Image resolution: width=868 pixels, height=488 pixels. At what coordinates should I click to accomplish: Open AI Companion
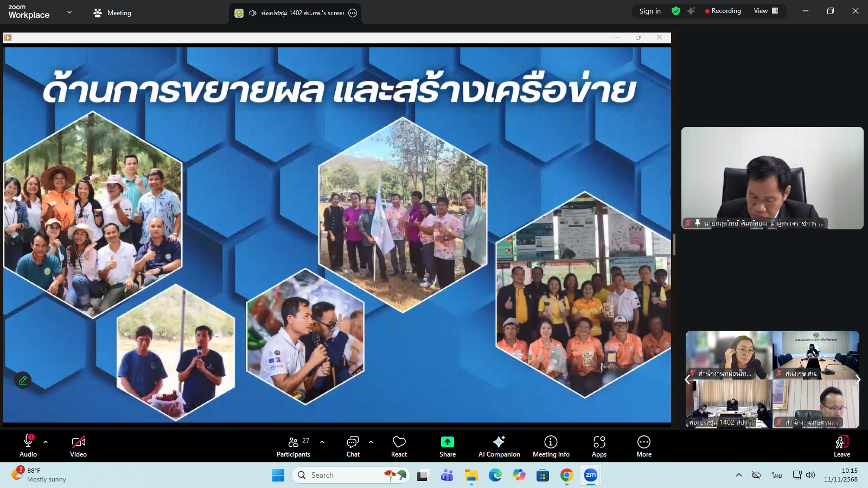coord(499,446)
